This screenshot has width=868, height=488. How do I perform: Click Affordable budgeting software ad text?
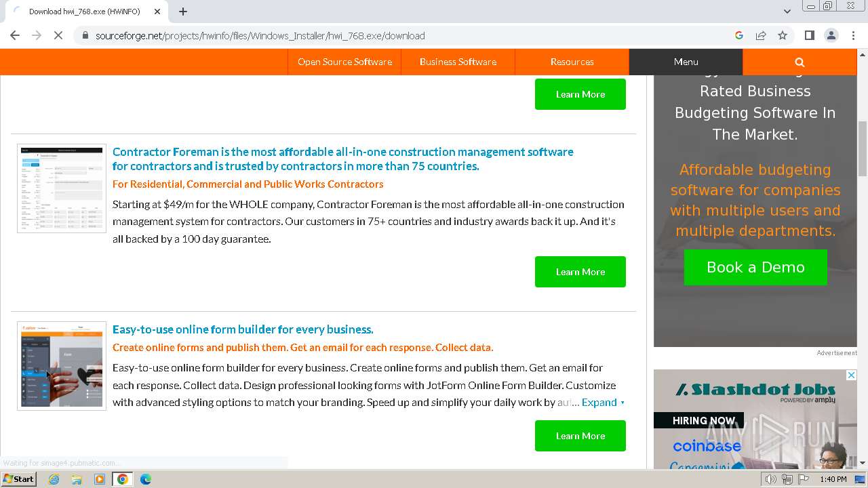(755, 200)
